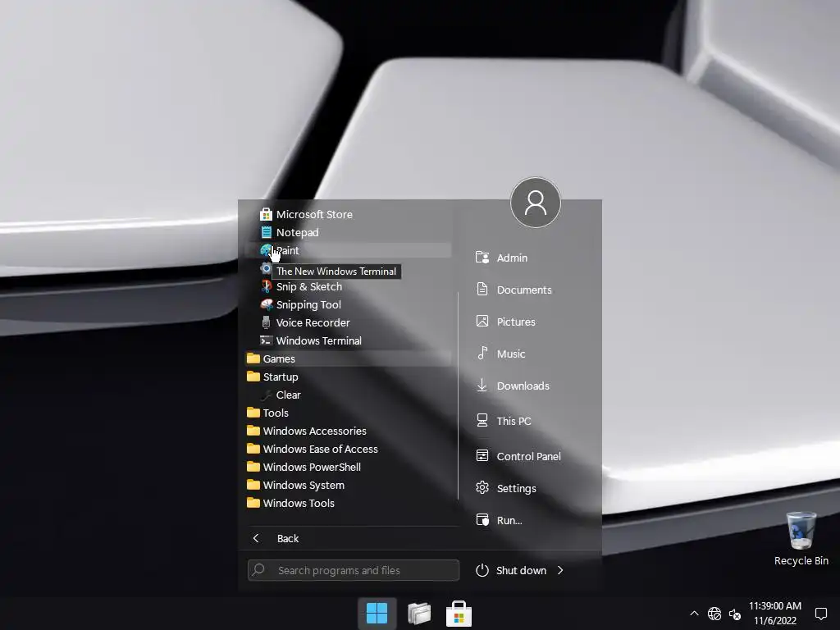Click the Windows Start button on taskbar
Viewport: 840px width, 630px height.
click(x=377, y=614)
